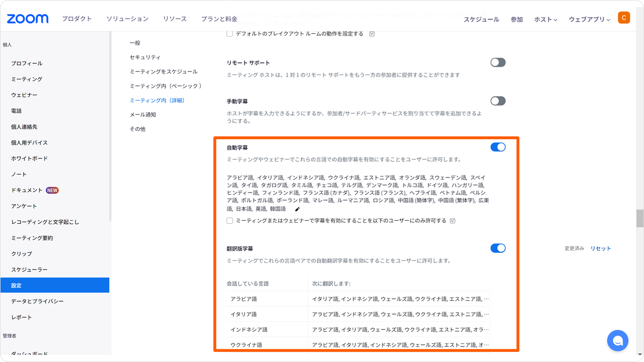644x362 pixels.
Task: Click インドネシア語 row in translation table
Action: click(358, 329)
